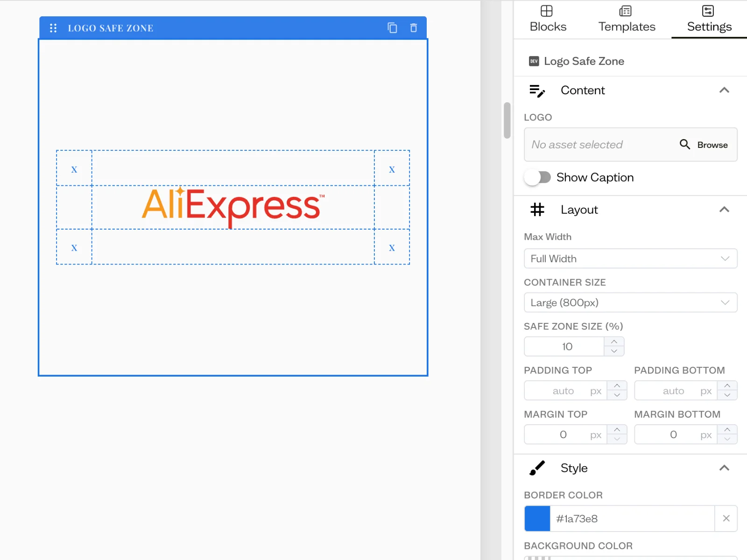Click the Style paintbrush icon
Viewport: 747px width, 560px height.
point(537,468)
